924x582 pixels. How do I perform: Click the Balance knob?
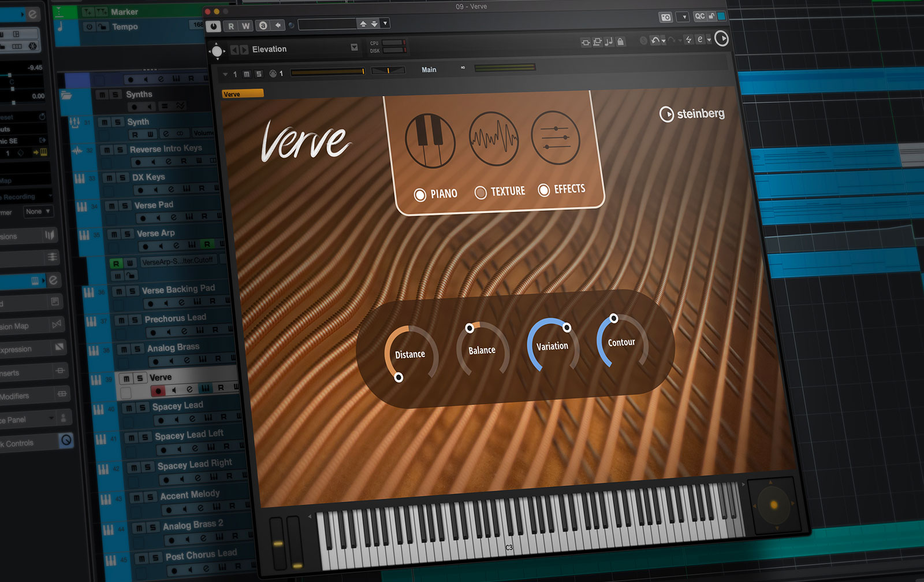pos(482,350)
